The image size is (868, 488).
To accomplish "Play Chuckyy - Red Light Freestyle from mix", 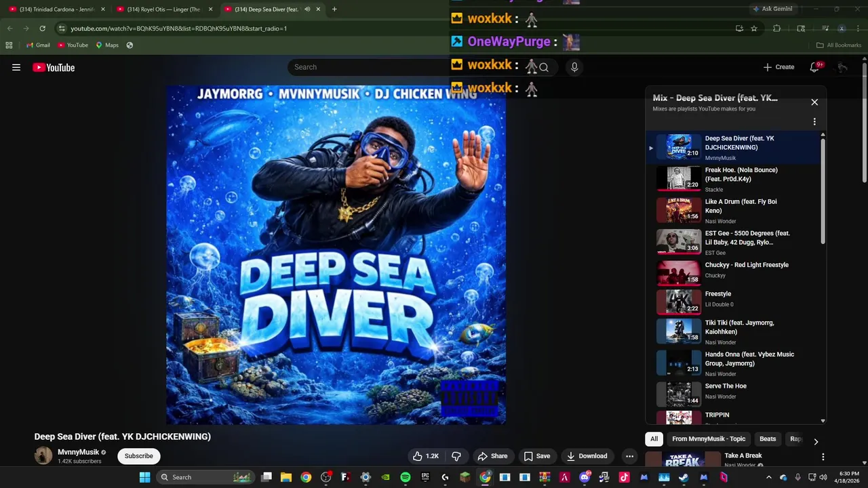I will click(x=734, y=273).
